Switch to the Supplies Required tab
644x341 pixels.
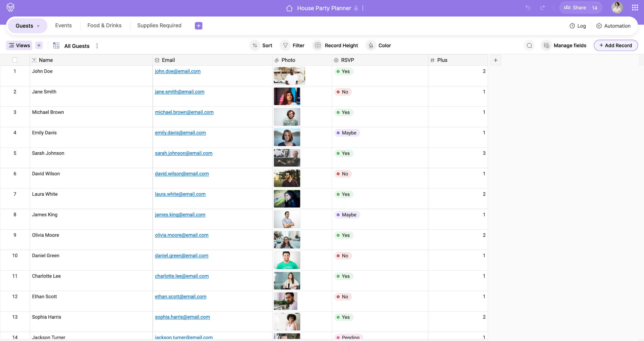[x=159, y=26]
